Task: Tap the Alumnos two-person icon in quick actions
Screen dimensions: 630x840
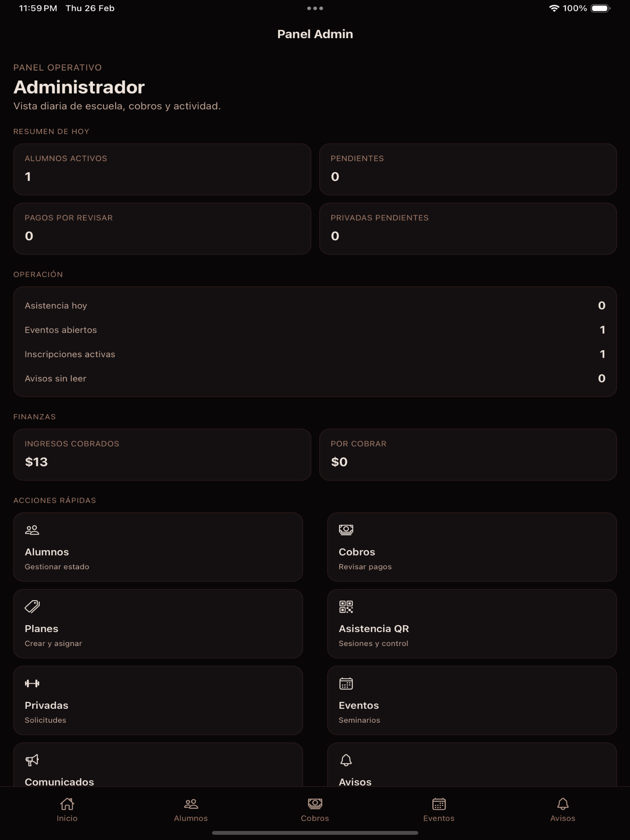Action: 32,530
